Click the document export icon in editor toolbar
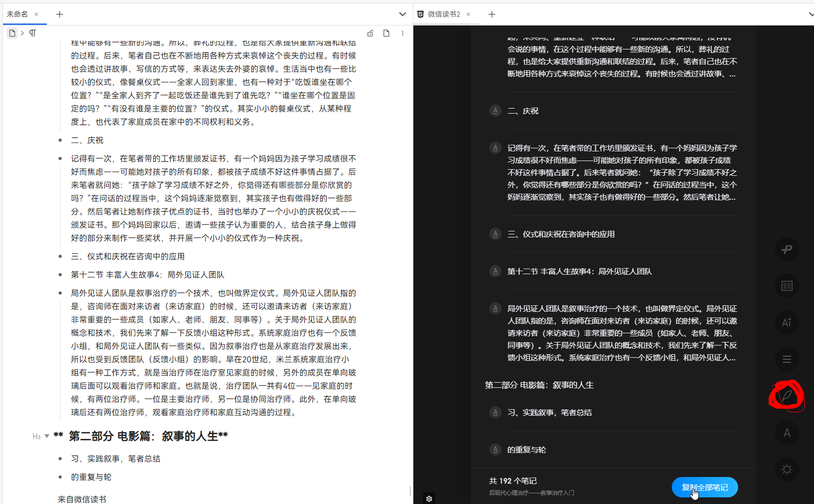This screenshot has width=814, height=504. pos(386,33)
